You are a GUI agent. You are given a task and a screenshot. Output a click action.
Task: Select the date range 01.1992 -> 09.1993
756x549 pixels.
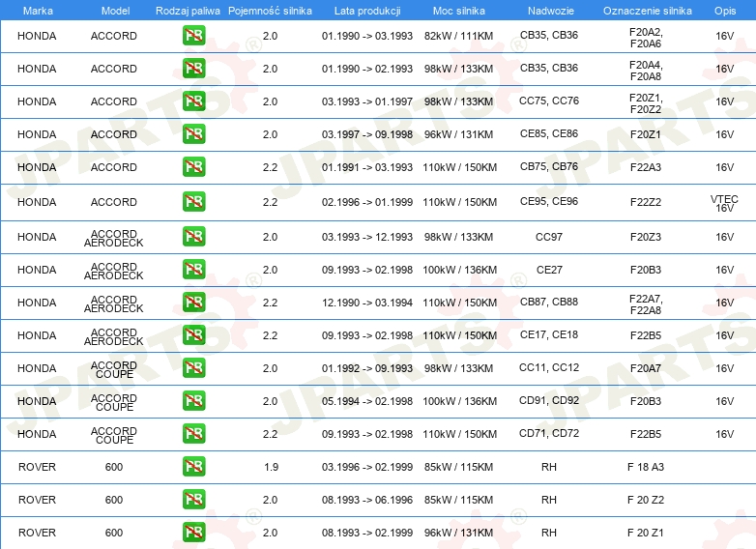pyautogui.click(x=367, y=368)
